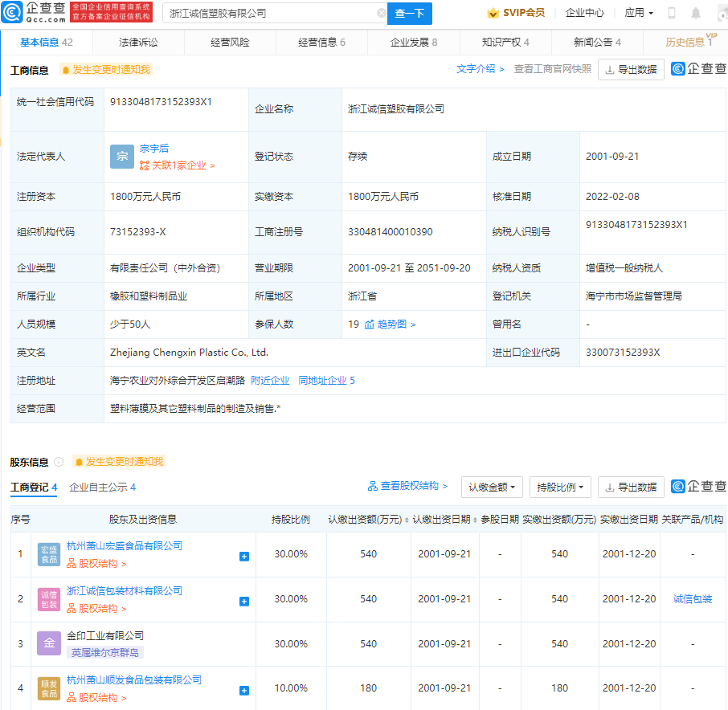Click 发生变更时通知我 beside 工商信息
Screen dimensions: 728x710
pyautogui.click(x=106, y=70)
